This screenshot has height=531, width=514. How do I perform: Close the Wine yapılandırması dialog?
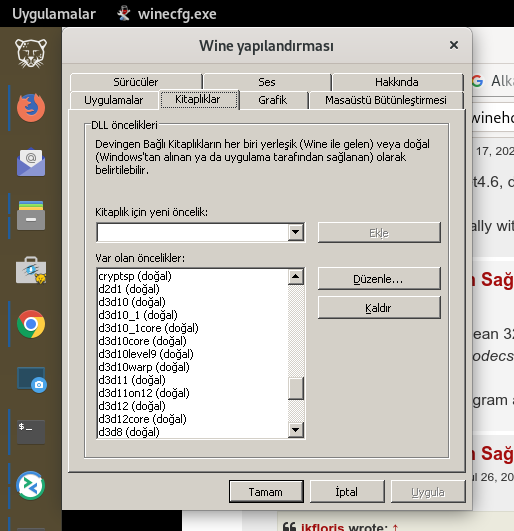[x=454, y=45]
